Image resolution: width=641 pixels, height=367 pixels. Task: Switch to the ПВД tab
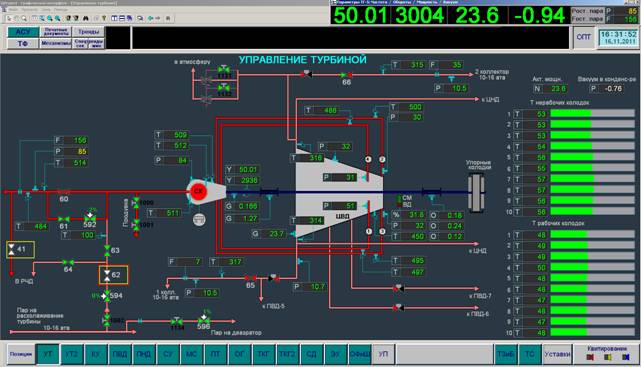click(120, 354)
